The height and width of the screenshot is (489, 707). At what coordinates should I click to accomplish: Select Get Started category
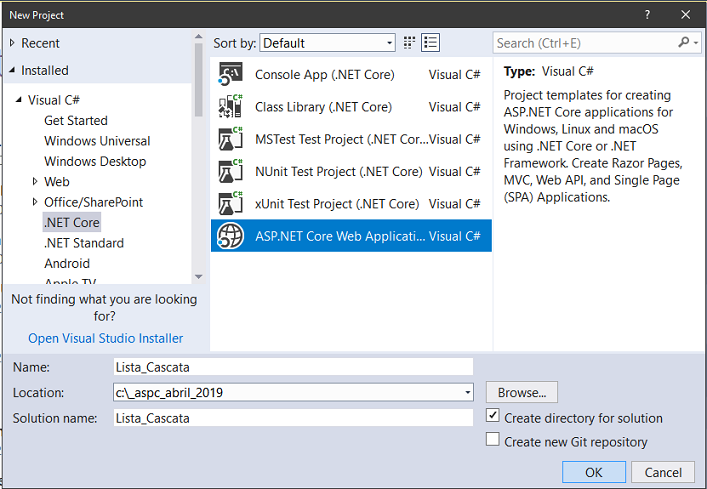coord(76,120)
